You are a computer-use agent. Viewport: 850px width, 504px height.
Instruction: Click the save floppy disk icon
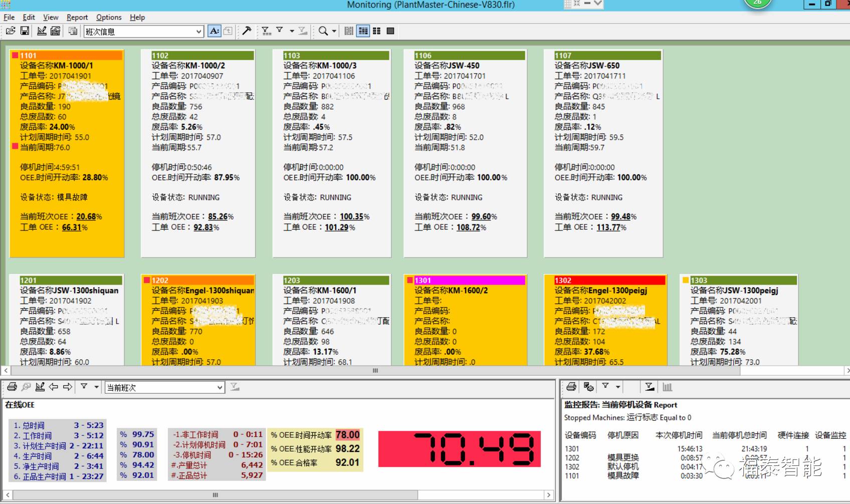[x=25, y=31]
